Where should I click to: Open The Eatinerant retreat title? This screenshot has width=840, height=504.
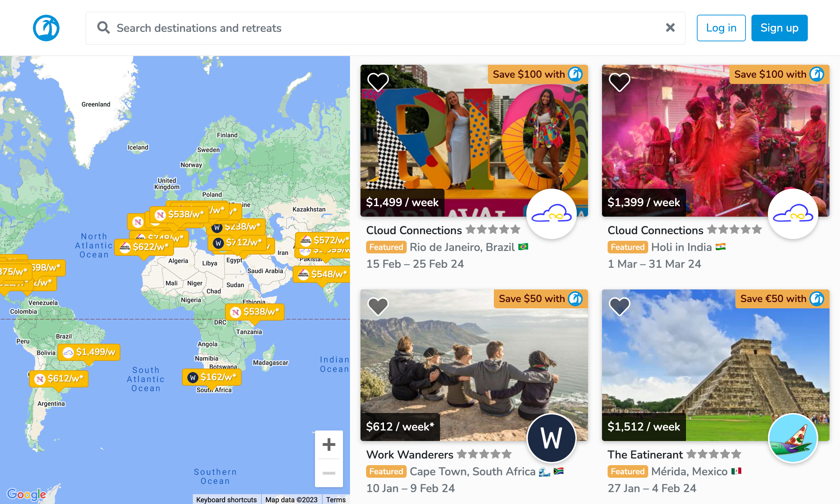[x=645, y=454]
